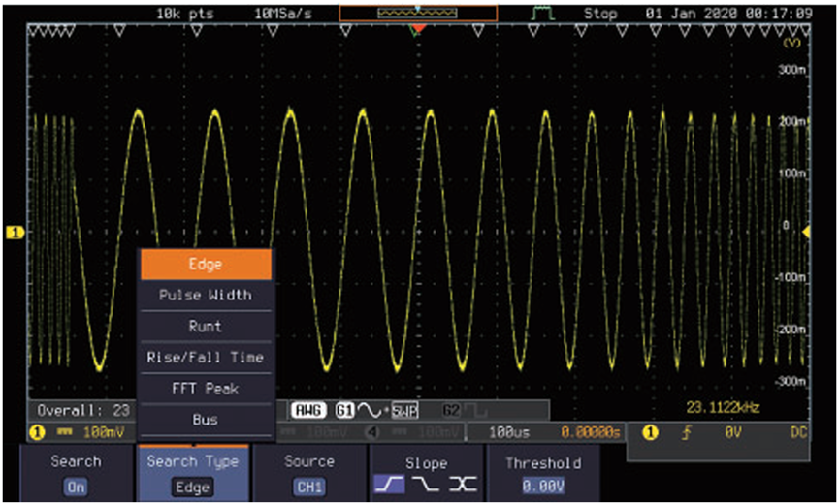Click the red trigger position marker

418,30
